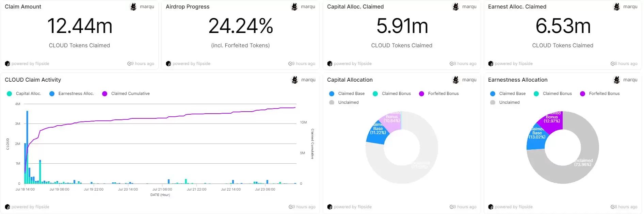Toggle Earnestness Alloc. series in claim activity legend
Viewport: 644px width, 214px height.
(x=76, y=94)
